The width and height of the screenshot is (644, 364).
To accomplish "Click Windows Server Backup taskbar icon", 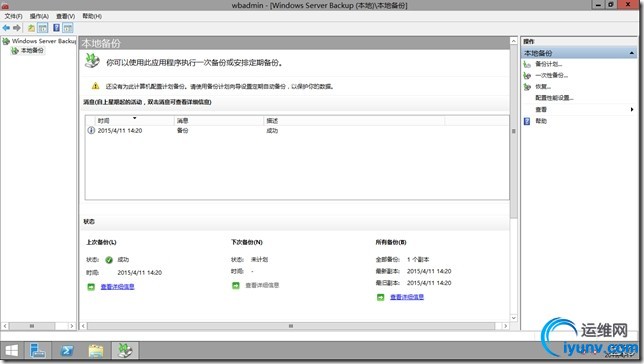I will click(x=125, y=350).
